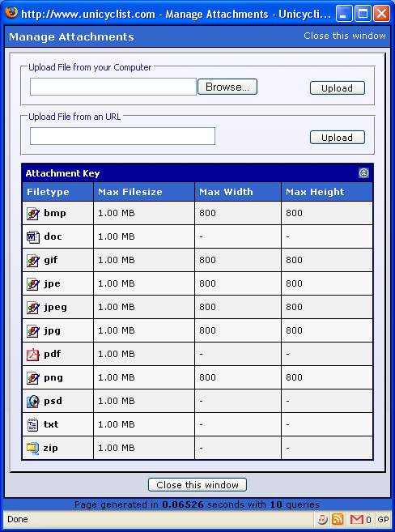
Task: Click the GP indicator in status bar
Action: (383, 519)
